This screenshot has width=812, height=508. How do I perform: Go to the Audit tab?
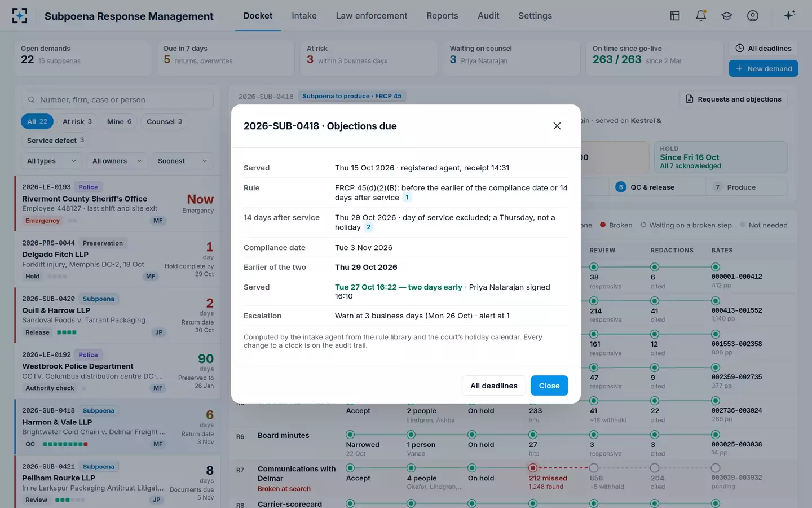click(488, 16)
